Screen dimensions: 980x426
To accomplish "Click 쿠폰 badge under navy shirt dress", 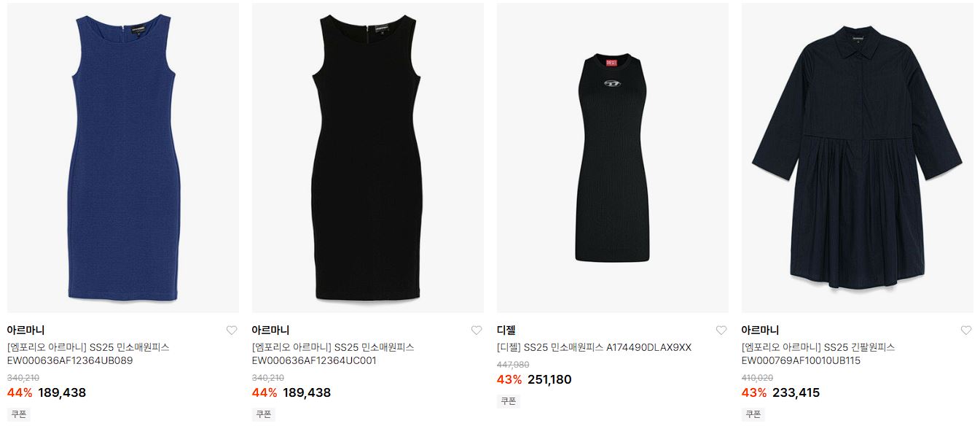I will pyautogui.click(x=753, y=414).
